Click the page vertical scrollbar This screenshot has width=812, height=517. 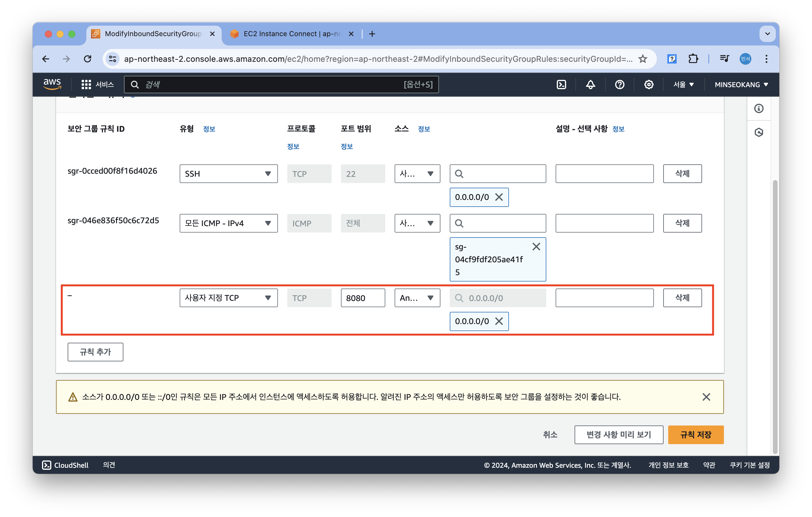pyautogui.click(x=775, y=317)
